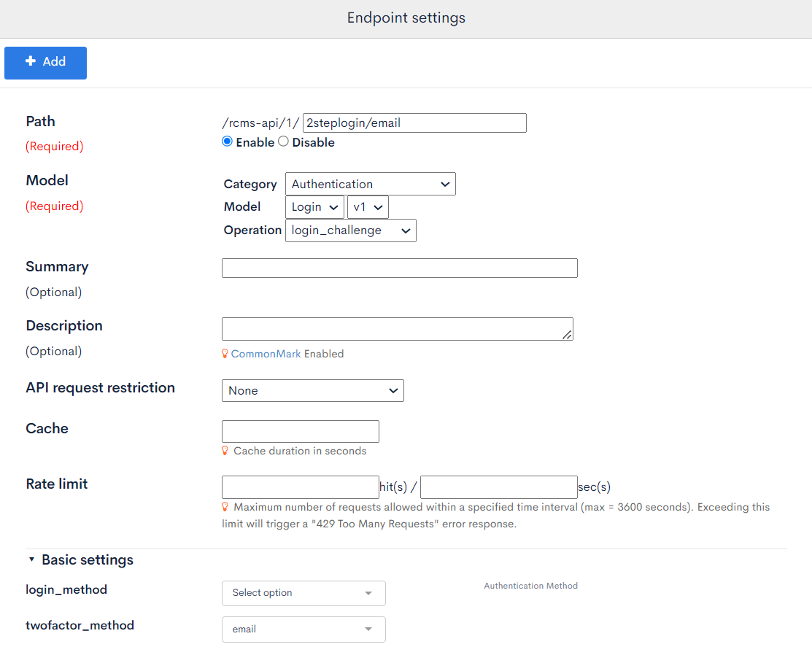Open the CommonMark link

pyautogui.click(x=266, y=354)
